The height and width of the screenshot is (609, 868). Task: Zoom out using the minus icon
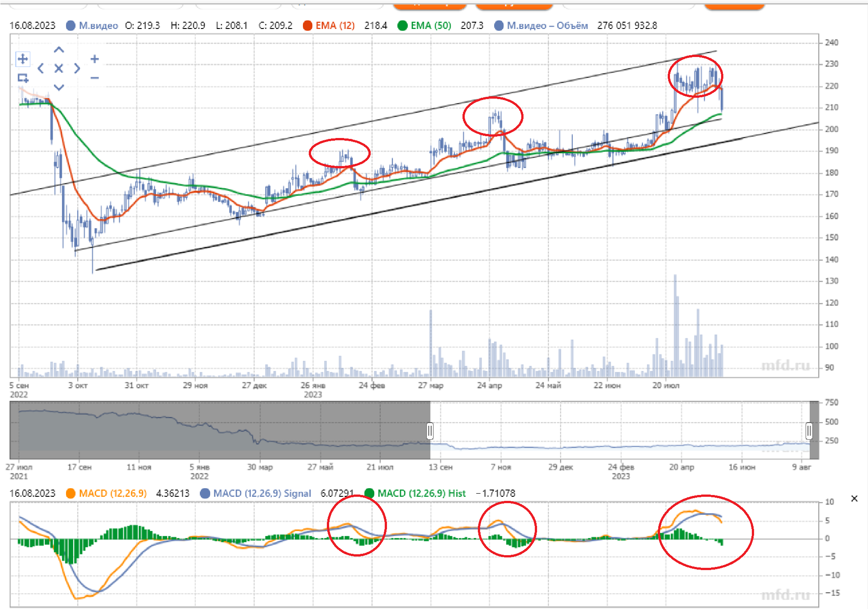click(94, 78)
